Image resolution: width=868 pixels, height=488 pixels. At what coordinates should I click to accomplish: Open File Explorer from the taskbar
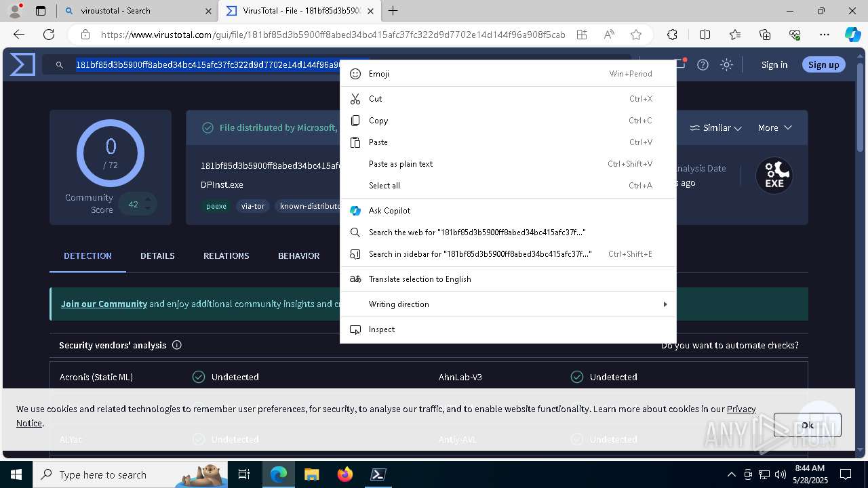click(311, 474)
